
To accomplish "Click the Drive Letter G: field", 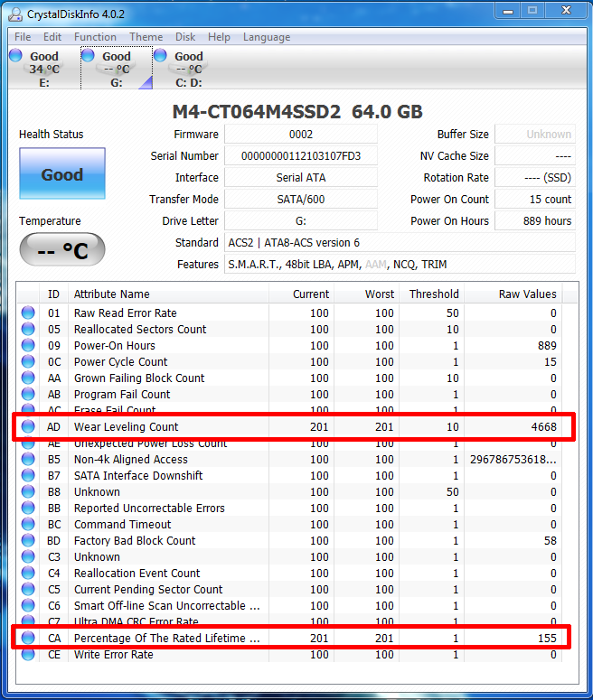I will tap(301, 221).
